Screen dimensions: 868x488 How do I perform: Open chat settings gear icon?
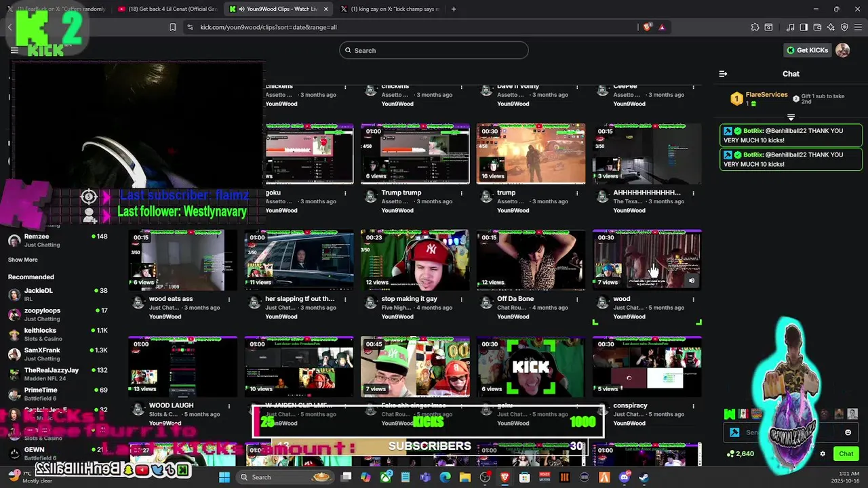[823, 454]
